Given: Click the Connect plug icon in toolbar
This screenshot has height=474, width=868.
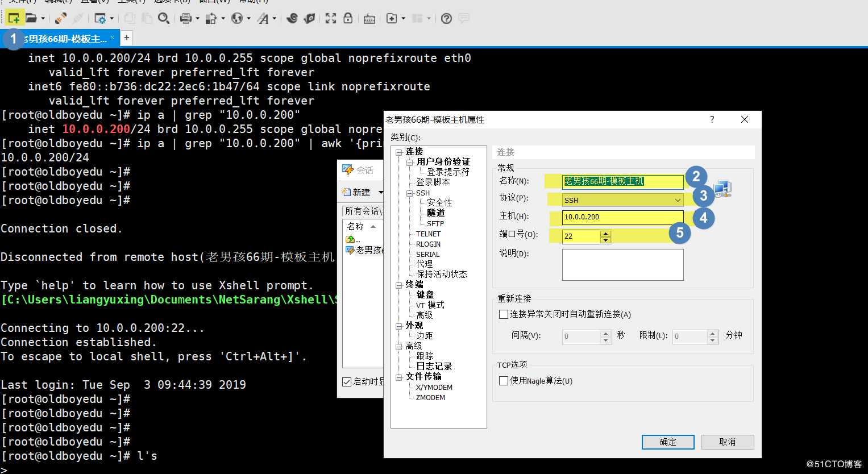Looking at the screenshot, I should 61,19.
